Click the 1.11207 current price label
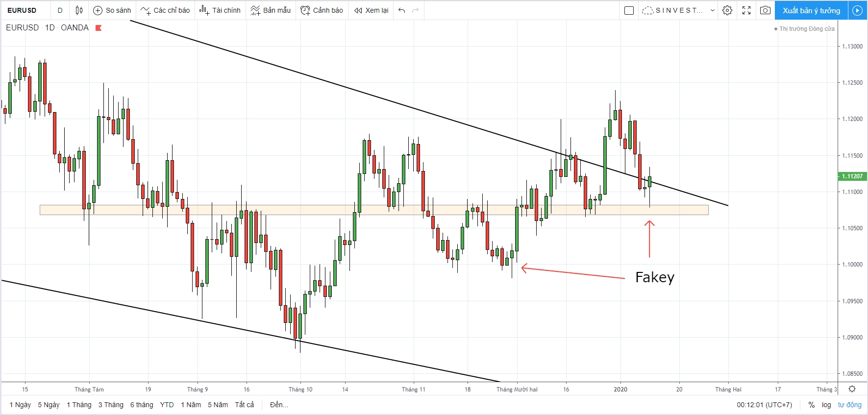The image size is (868, 415). 852,176
